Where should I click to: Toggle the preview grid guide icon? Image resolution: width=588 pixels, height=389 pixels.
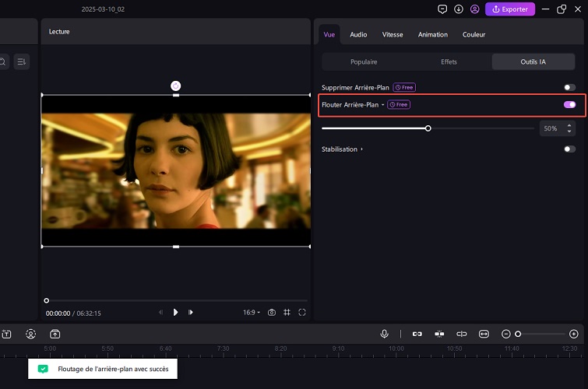pos(287,312)
